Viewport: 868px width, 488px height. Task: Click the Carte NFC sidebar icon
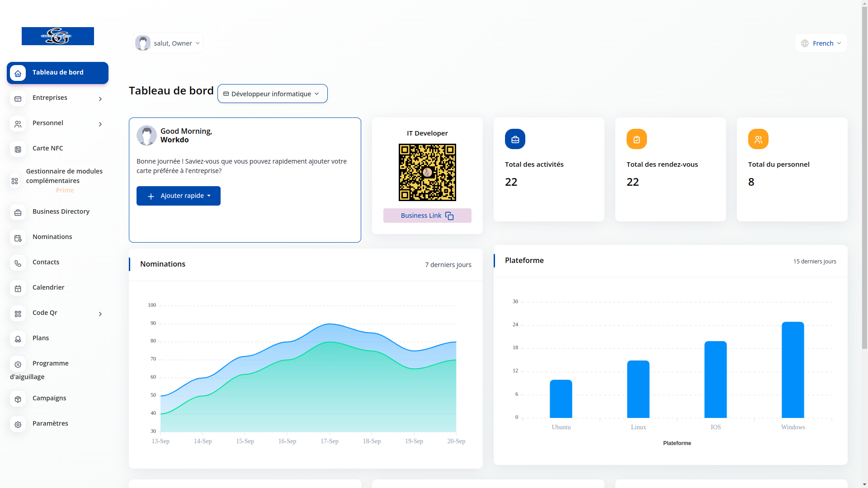(x=18, y=149)
